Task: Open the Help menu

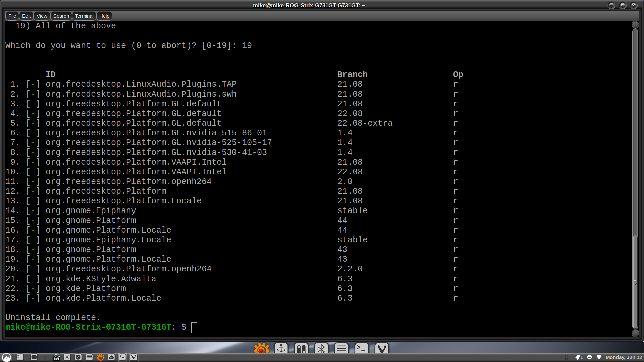Action: click(104, 16)
